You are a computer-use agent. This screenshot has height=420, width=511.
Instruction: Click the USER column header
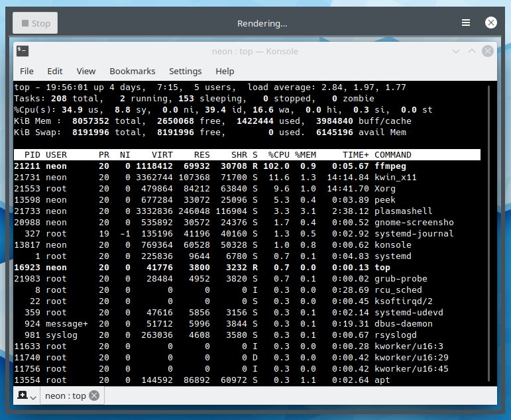(x=56, y=155)
